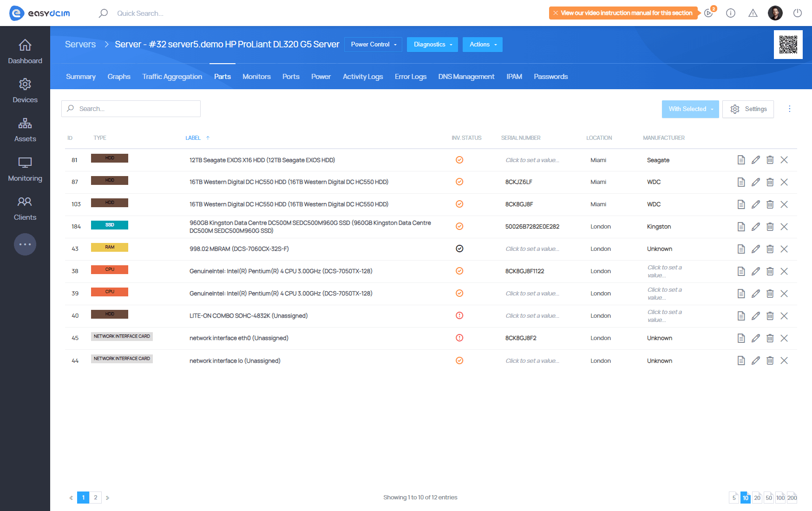Expand the Diagnostics dropdown
Viewport: 812px width, 511px height.
coord(432,45)
